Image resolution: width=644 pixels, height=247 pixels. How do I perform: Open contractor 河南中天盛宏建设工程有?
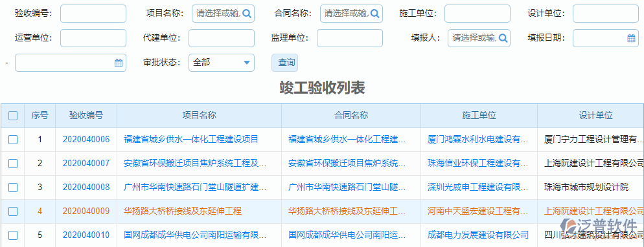(x=478, y=211)
